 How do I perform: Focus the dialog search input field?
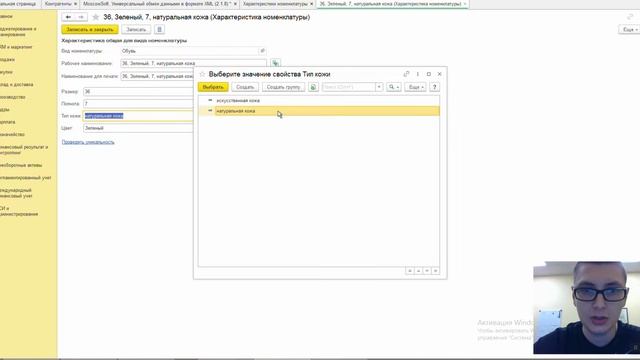(349, 87)
